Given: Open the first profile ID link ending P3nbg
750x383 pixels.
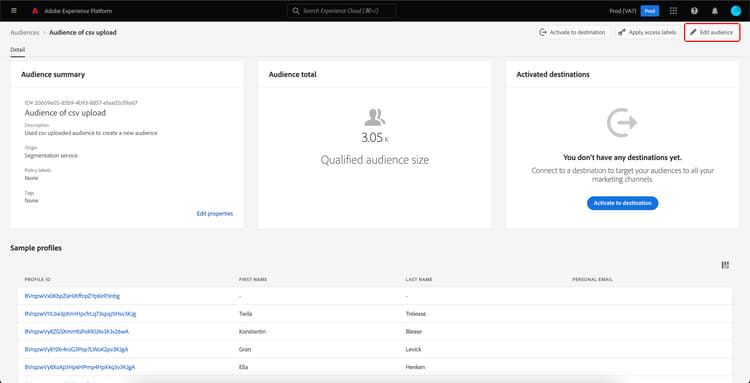Looking at the screenshot, I should pyautogui.click(x=72, y=296).
